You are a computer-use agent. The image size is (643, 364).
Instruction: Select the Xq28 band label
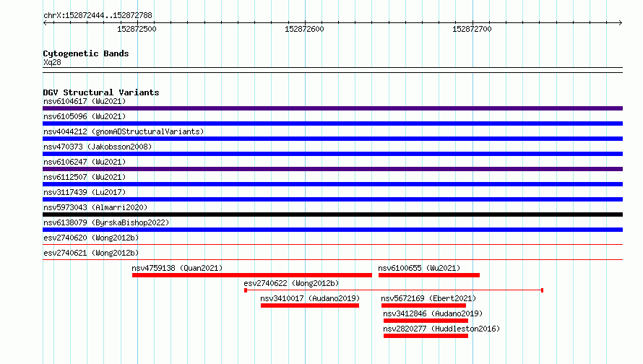coord(52,62)
